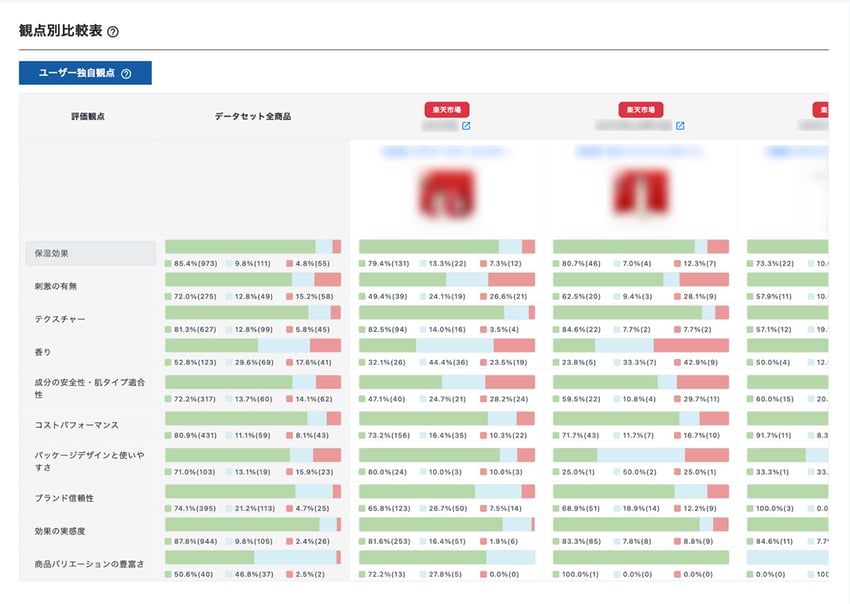850x604 pixels.
Task: Click the second product's 楽天市場 badge
Action: click(641, 109)
